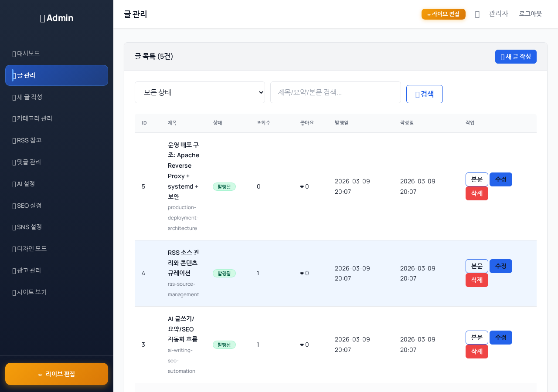Screen dimensions: 558x392
Task: Open the 모든 상태 status dropdown
Action: pyautogui.click(x=200, y=92)
